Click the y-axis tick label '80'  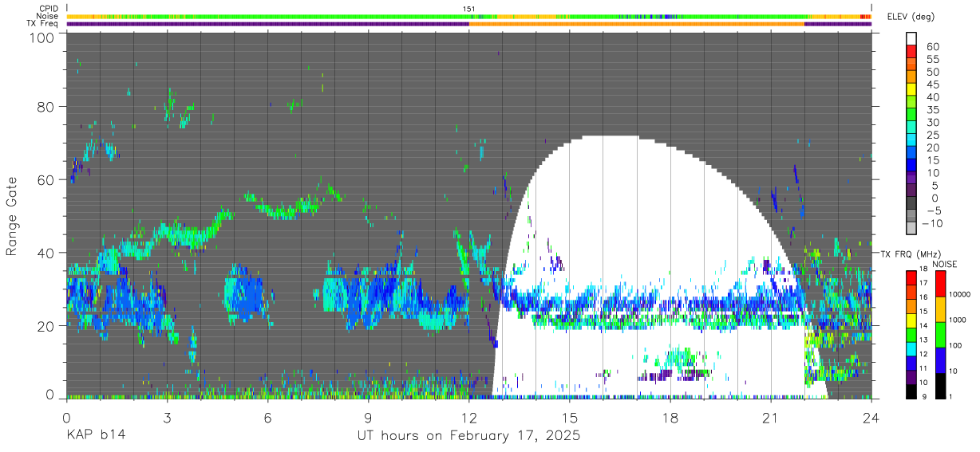coord(47,107)
